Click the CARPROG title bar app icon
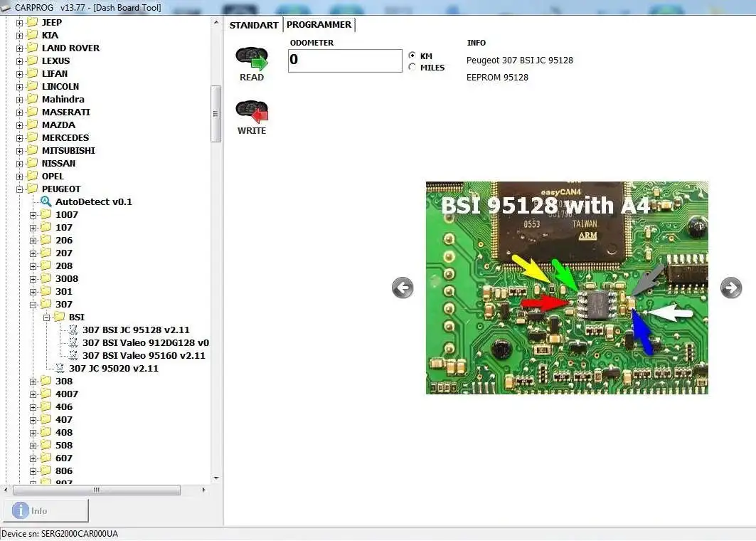 (6, 7)
